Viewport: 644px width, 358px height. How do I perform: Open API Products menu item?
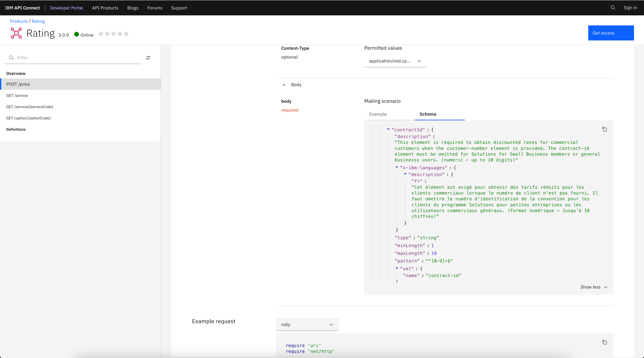pos(105,8)
